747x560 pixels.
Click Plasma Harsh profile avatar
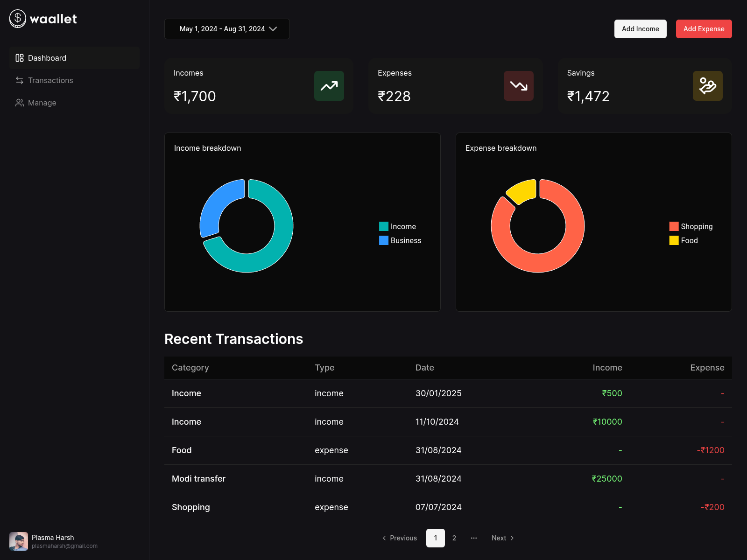click(19, 541)
